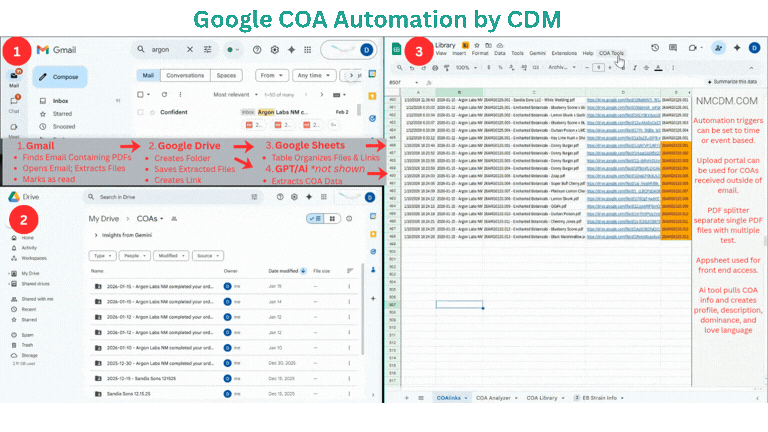Open Google Keep in the Gmail side panel

[x=372, y=96]
